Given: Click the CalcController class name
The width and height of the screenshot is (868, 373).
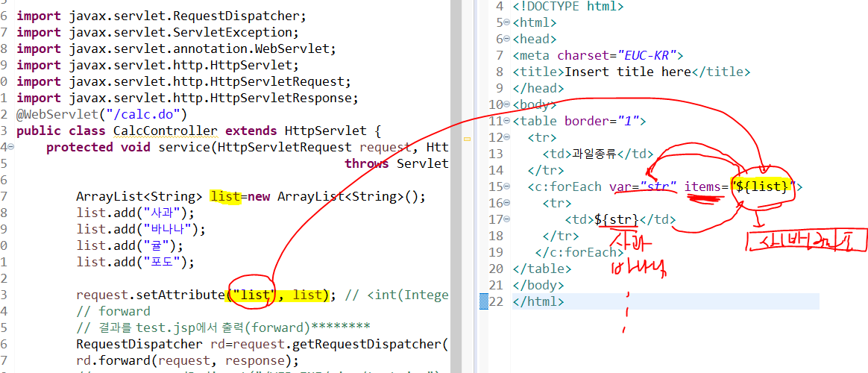Looking at the screenshot, I should tap(166, 132).
